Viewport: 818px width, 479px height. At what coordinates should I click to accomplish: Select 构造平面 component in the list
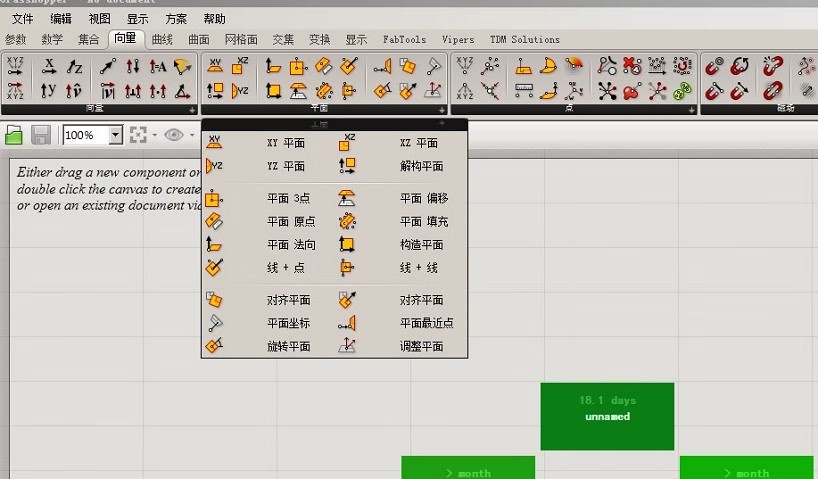coord(421,244)
